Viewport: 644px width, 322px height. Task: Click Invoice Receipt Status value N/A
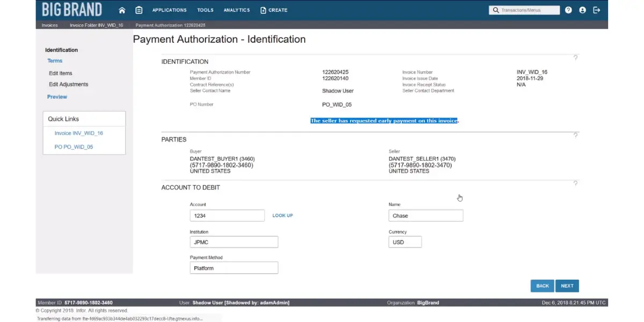(521, 85)
